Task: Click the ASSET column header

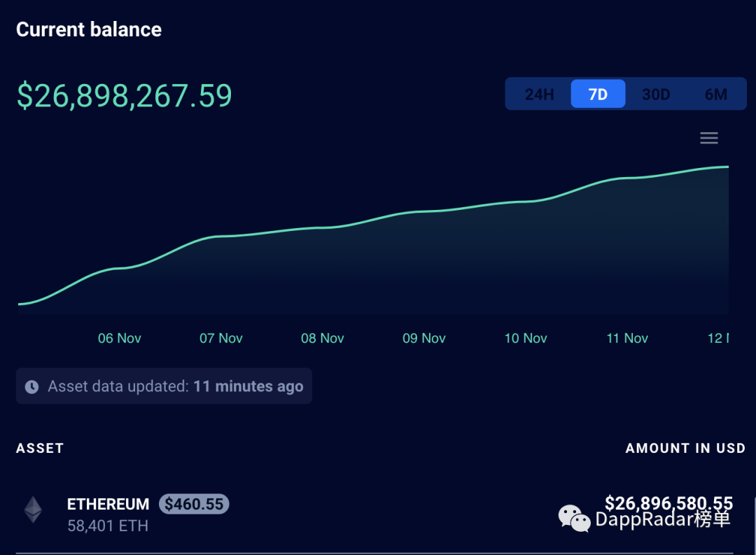Action: [x=40, y=449]
